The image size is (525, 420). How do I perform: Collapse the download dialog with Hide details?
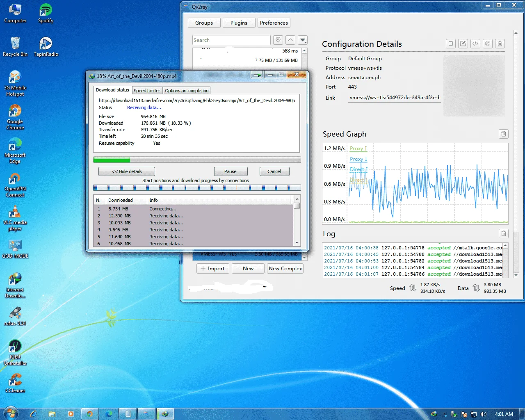coord(127,171)
